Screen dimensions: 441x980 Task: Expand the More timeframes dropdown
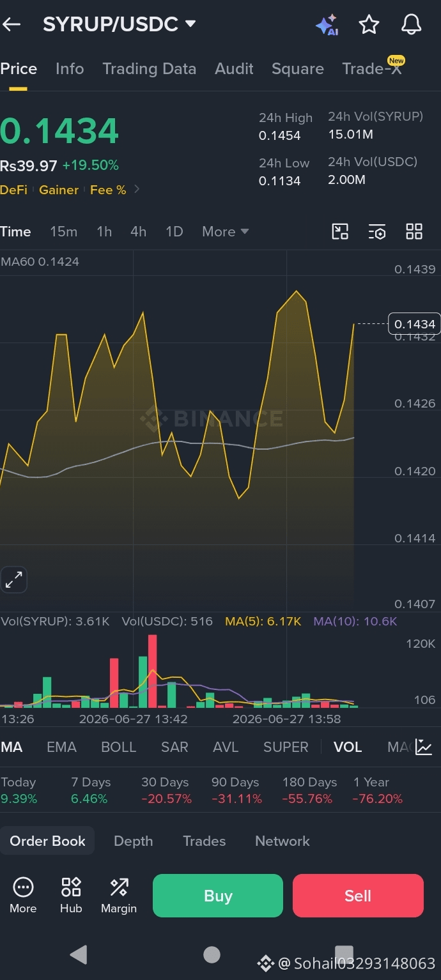(225, 231)
